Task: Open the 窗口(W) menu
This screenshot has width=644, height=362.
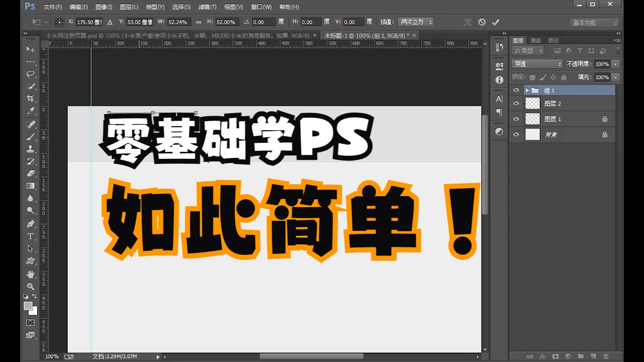Action: [261, 7]
